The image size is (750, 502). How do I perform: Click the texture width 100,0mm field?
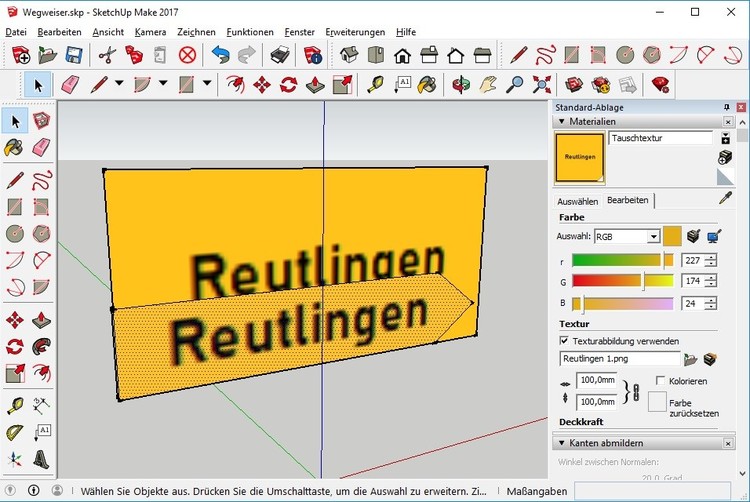pos(596,380)
